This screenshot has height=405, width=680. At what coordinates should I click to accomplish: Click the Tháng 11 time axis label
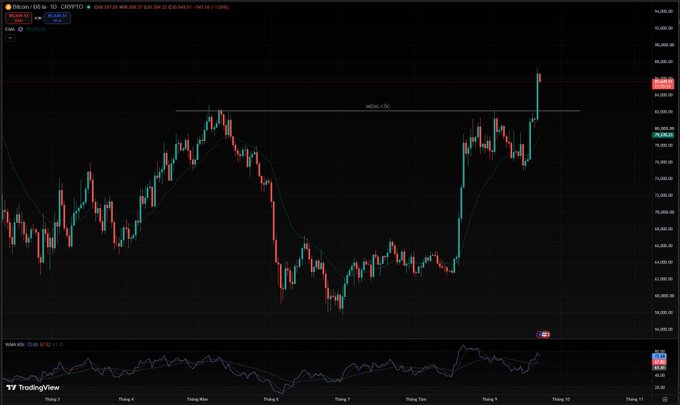(634, 399)
